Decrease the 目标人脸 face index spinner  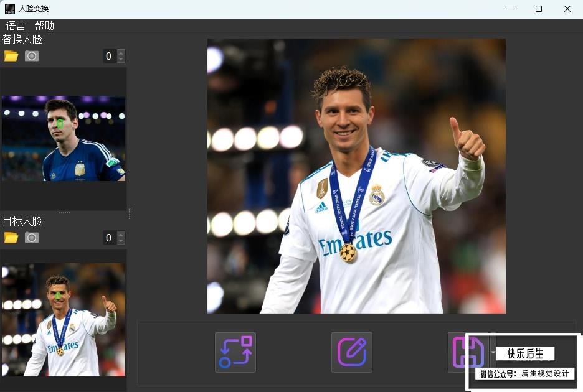[121, 241]
